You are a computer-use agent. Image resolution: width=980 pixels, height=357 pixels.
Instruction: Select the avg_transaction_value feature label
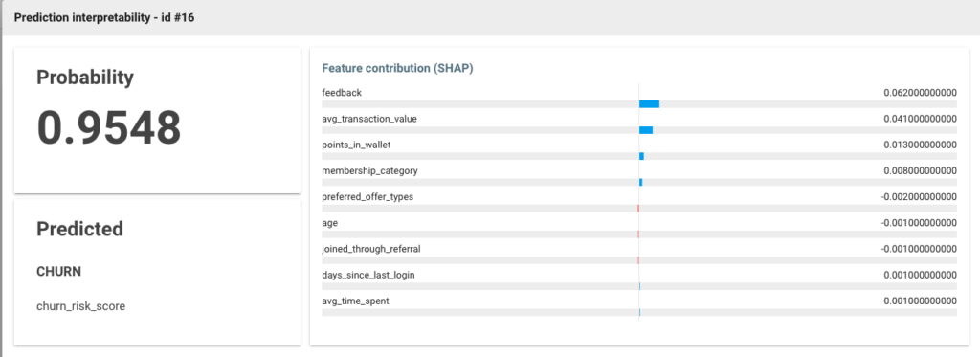368,119
